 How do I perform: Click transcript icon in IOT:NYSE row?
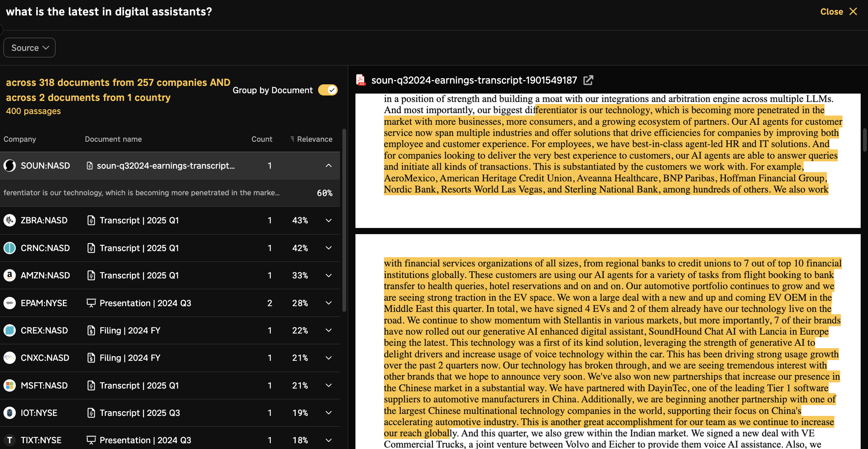[x=91, y=413]
